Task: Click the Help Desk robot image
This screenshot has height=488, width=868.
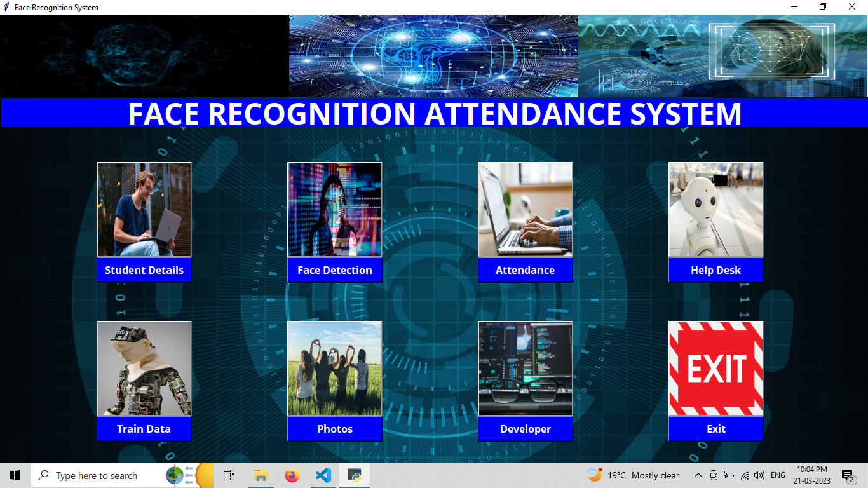Action: coord(716,210)
